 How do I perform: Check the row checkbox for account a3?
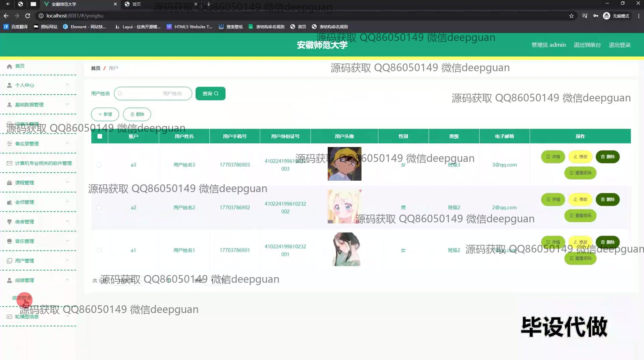pos(99,165)
